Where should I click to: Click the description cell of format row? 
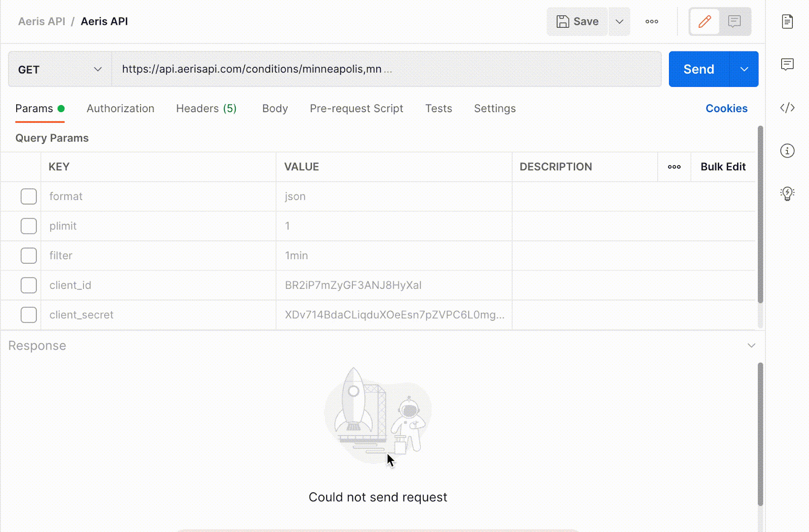pos(634,197)
